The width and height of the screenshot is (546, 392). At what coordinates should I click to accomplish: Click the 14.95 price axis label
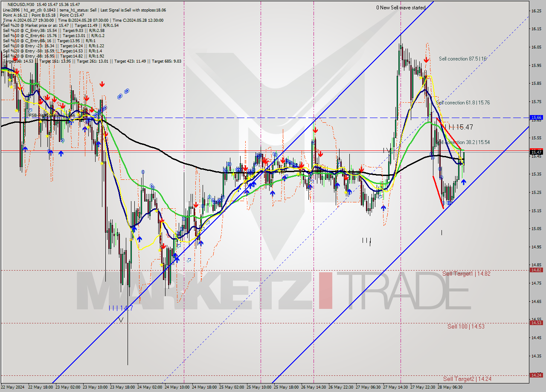click(x=537, y=247)
